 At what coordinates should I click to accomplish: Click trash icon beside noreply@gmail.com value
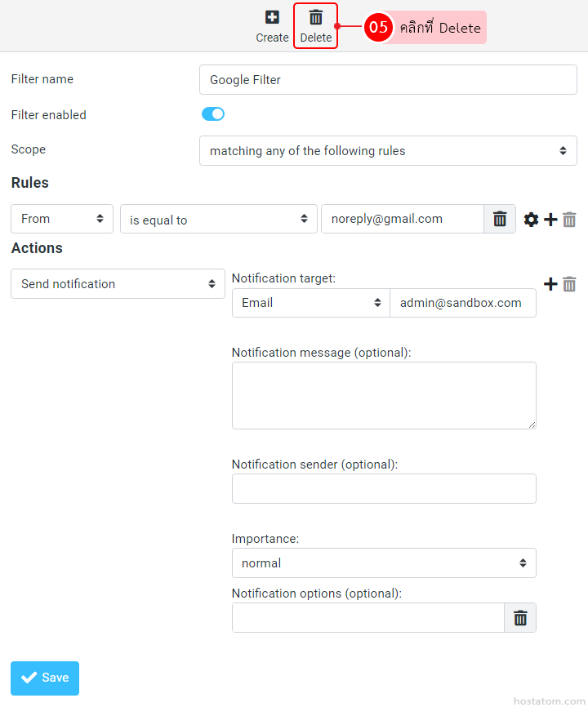(500, 219)
